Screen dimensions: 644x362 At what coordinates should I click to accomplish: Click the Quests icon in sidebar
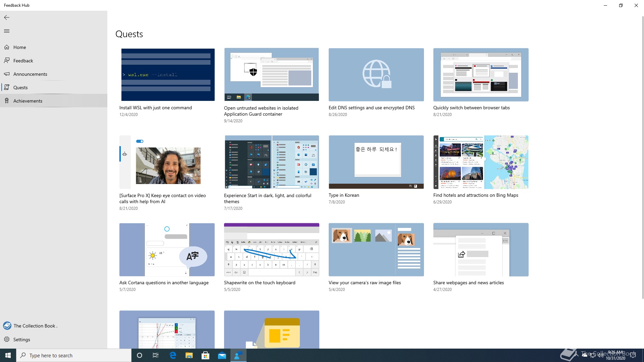(x=7, y=87)
